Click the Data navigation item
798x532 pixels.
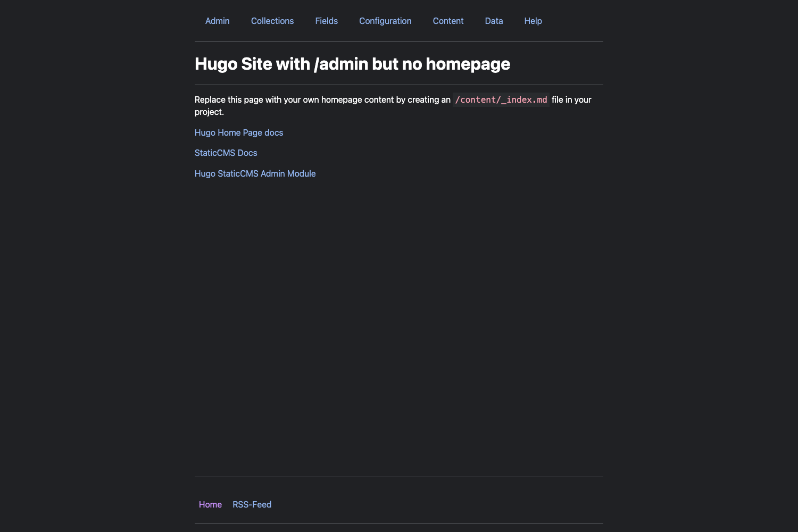(x=494, y=21)
